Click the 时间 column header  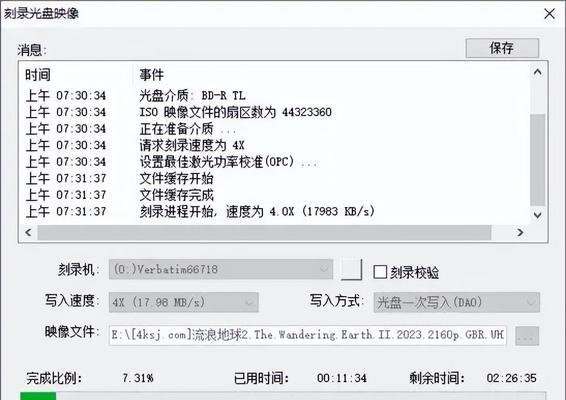tap(38, 75)
